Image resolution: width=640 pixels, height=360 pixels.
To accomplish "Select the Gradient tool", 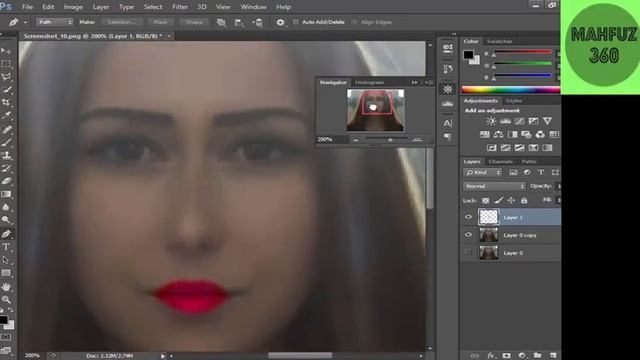I will coord(6,194).
